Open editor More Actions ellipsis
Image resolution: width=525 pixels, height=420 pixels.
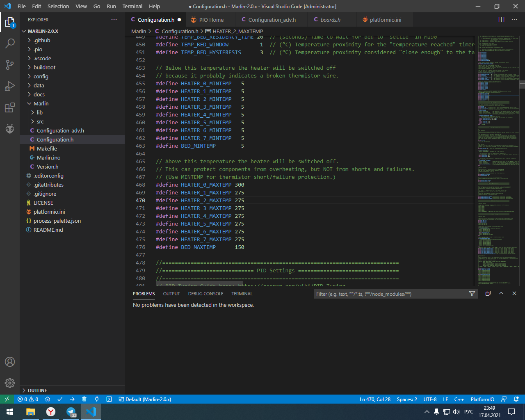tap(514, 20)
